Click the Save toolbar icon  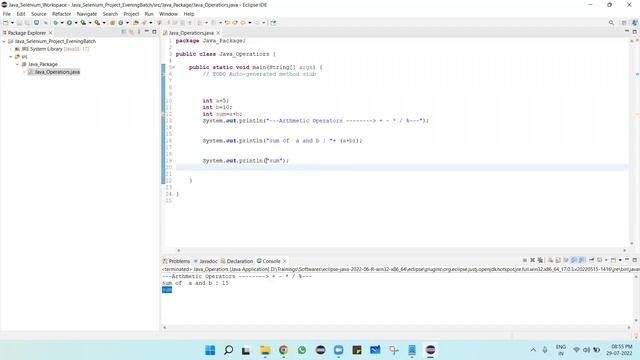pos(19,23)
